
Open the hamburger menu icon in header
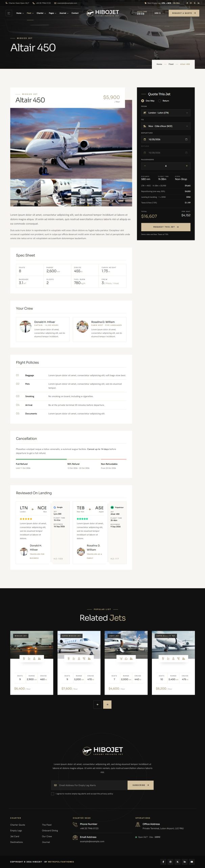pyautogui.click(x=9, y=13)
